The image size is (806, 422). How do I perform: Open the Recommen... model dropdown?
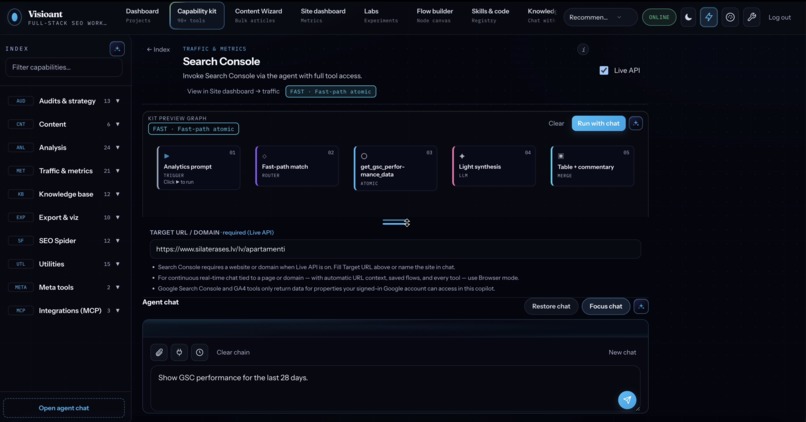[x=600, y=17]
